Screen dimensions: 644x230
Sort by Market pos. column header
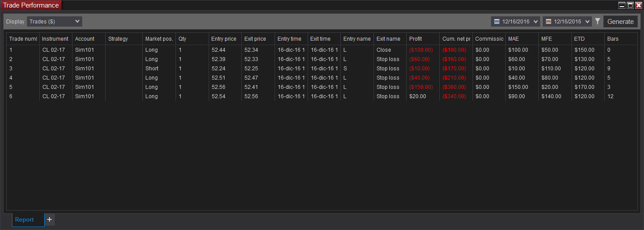[x=159, y=39]
